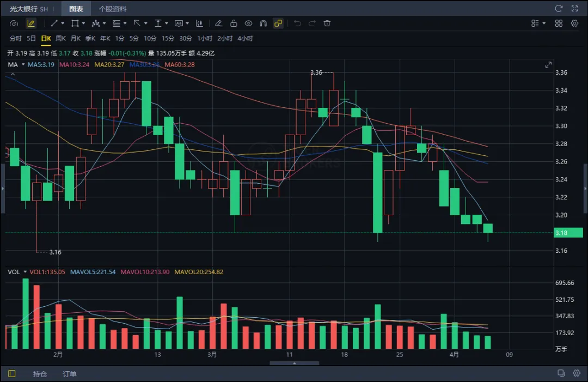This screenshot has height=382, width=588.
Task: Click the redo arrow
Action: (x=312, y=23)
